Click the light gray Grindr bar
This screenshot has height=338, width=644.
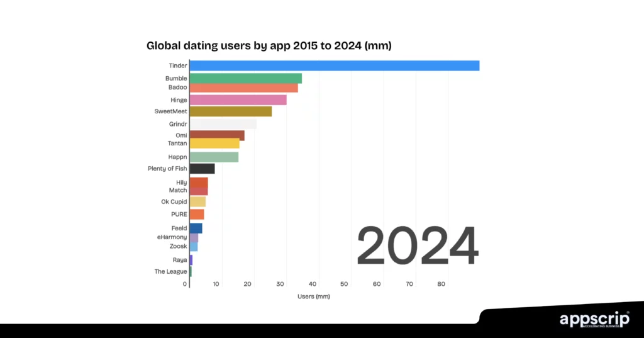[223, 124]
